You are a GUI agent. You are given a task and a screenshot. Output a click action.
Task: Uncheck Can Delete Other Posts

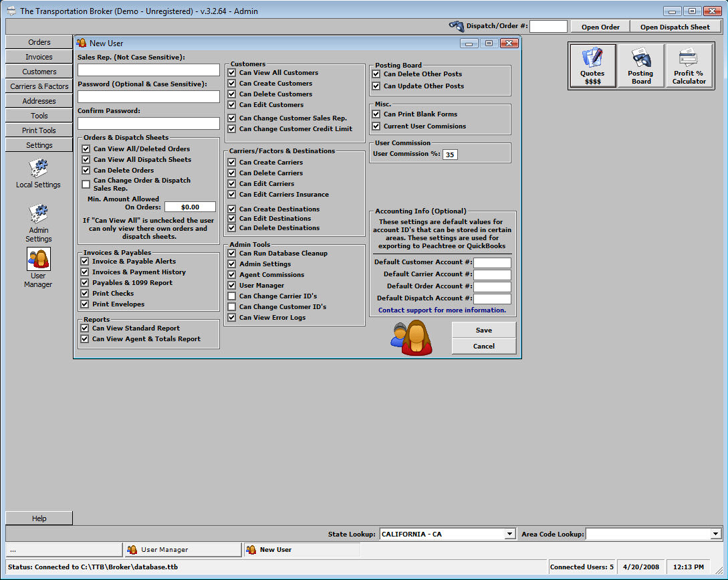376,74
